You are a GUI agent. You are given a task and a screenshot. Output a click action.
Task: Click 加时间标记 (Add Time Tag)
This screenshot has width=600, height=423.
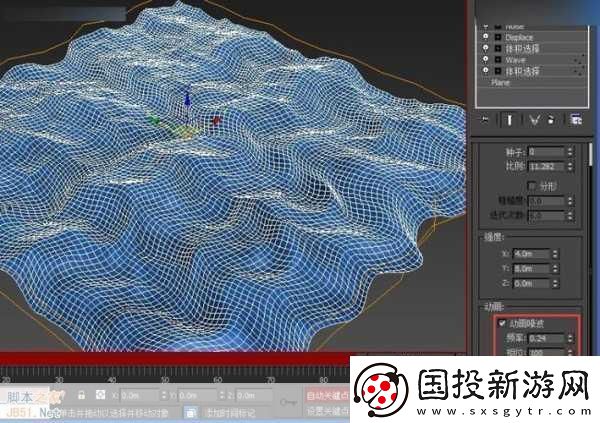click(230, 413)
